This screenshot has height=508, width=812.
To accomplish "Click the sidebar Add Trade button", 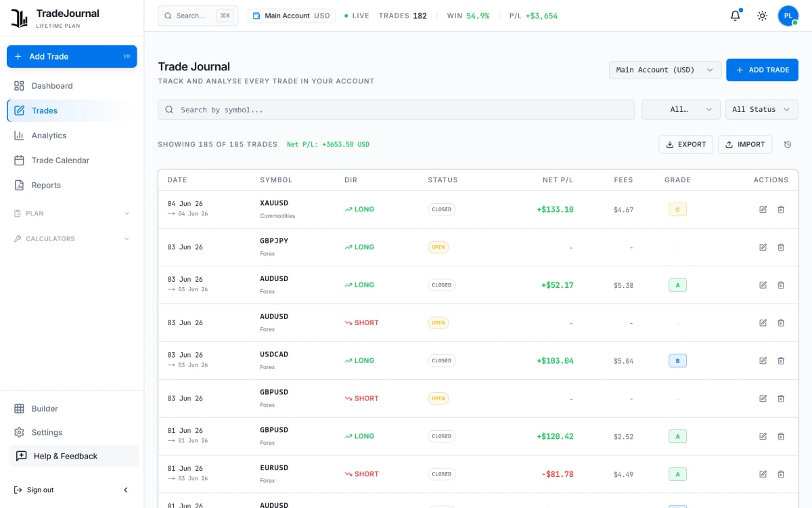I will pos(72,56).
